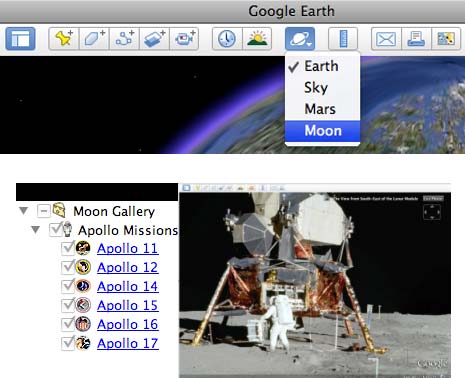Screen dimensions: 465x378
Task: Toggle the sidebar panel button
Action: pos(20,39)
